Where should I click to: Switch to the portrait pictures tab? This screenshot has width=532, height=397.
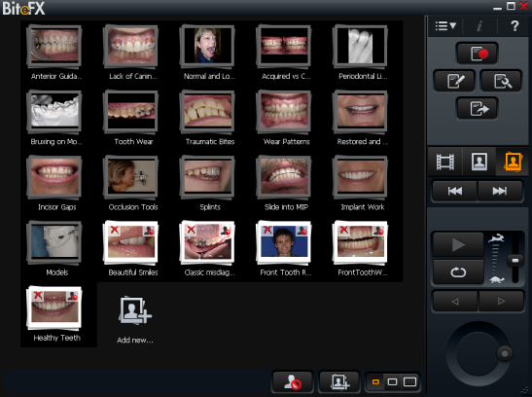(479, 162)
